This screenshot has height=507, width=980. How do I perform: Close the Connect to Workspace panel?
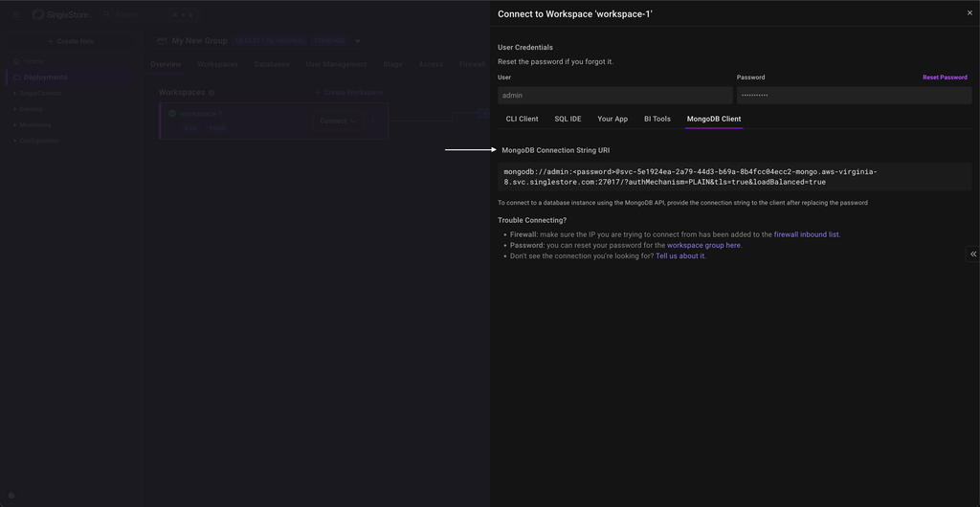[969, 13]
